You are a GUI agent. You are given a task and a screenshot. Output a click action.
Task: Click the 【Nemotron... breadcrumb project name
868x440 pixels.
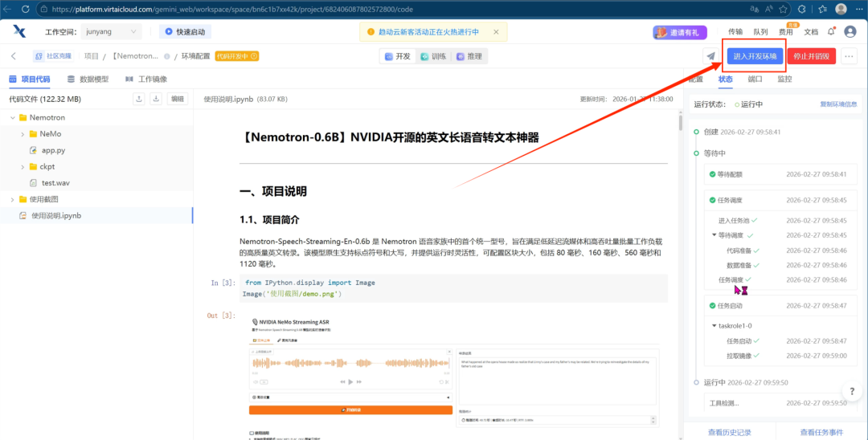[135, 56]
